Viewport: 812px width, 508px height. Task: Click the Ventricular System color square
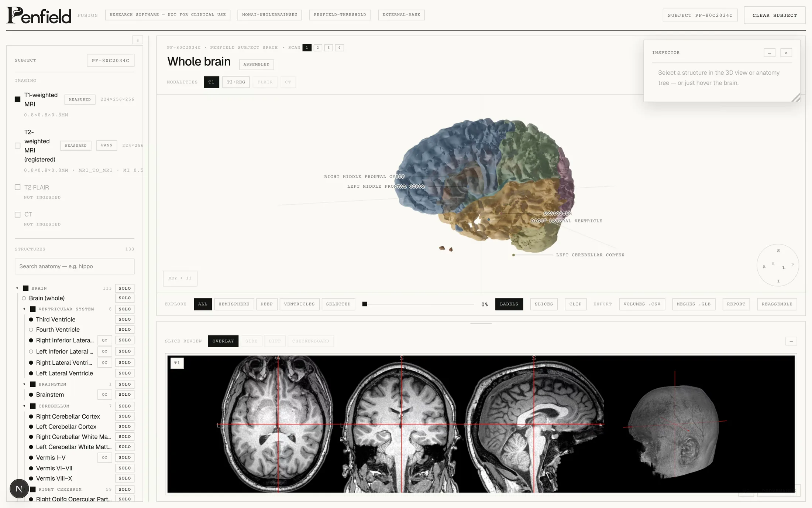(x=32, y=309)
